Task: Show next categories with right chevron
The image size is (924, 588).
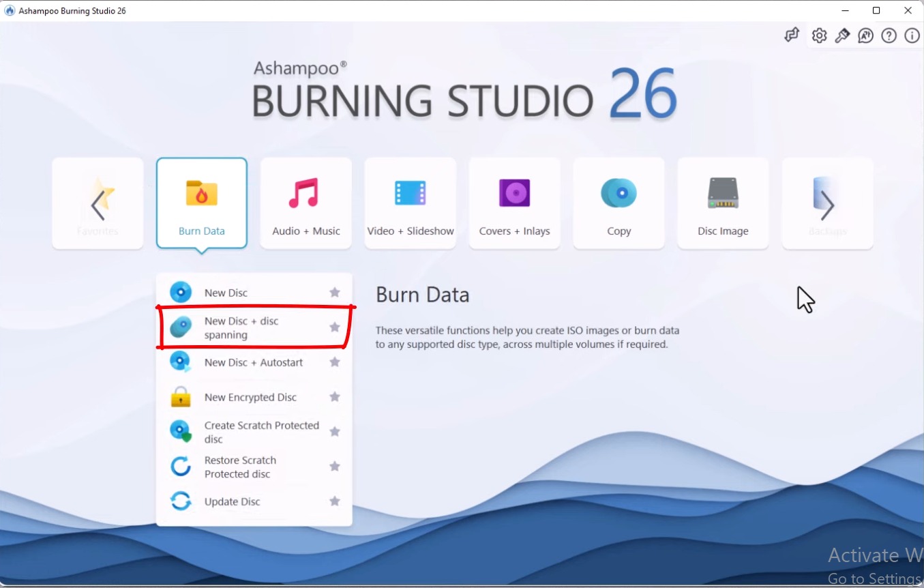Action: pyautogui.click(x=827, y=205)
